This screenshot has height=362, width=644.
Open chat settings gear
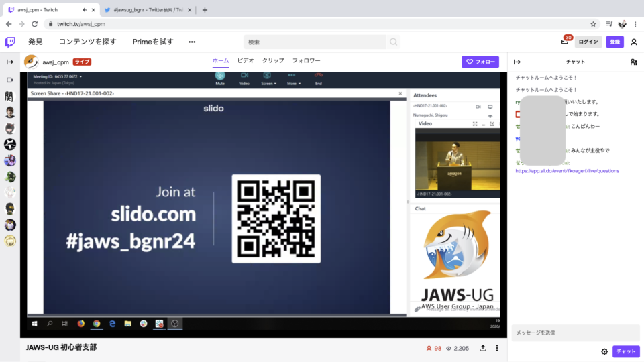click(x=604, y=351)
